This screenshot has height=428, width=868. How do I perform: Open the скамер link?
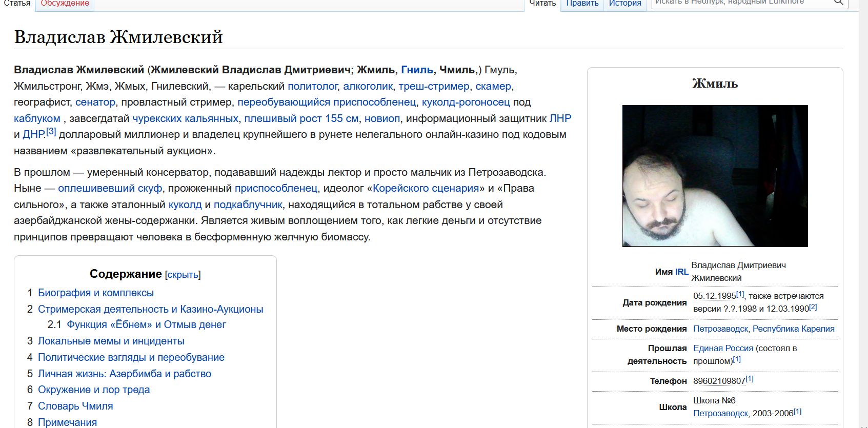click(493, 86)
